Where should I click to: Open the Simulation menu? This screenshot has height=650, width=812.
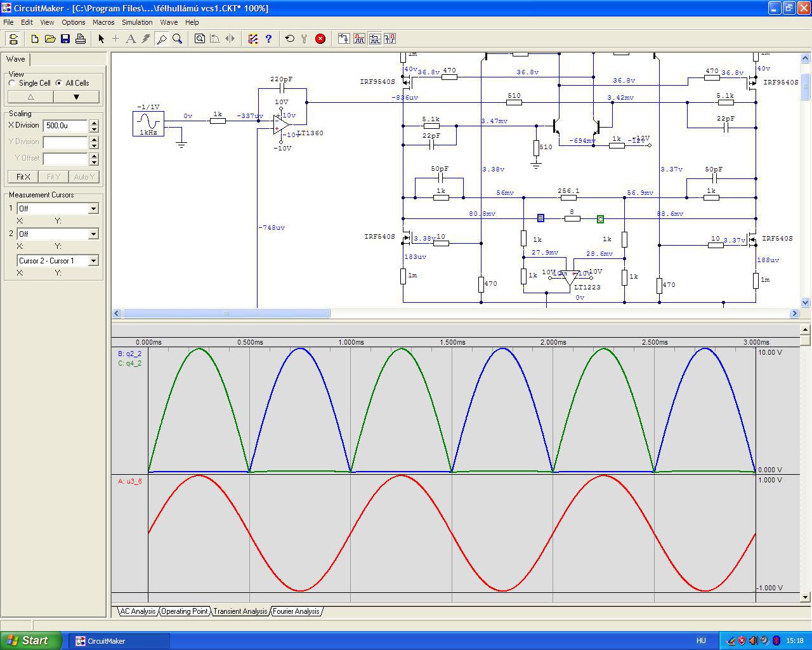[x=137, y=22]
